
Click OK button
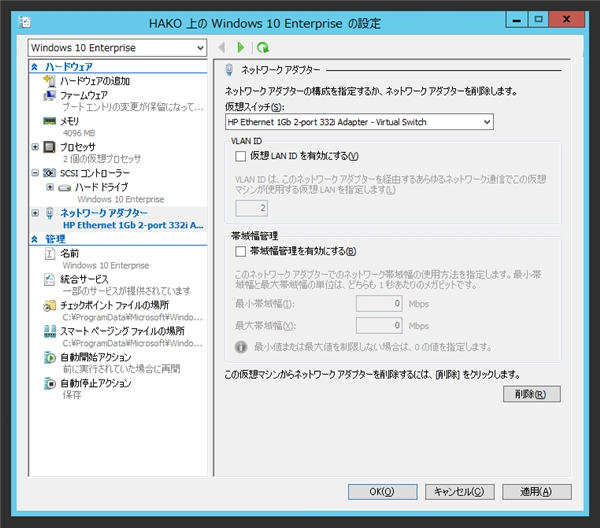click(382, 492)
